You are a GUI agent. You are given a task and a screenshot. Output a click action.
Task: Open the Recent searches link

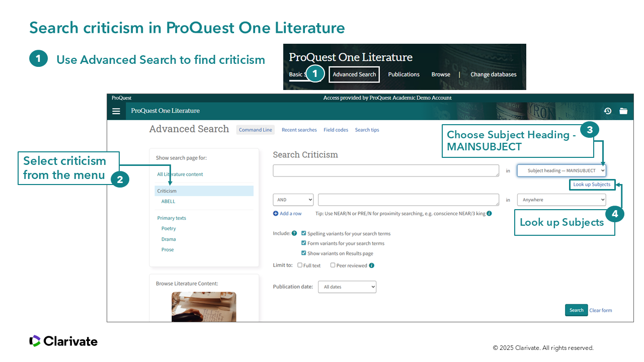tap(299, 130)
